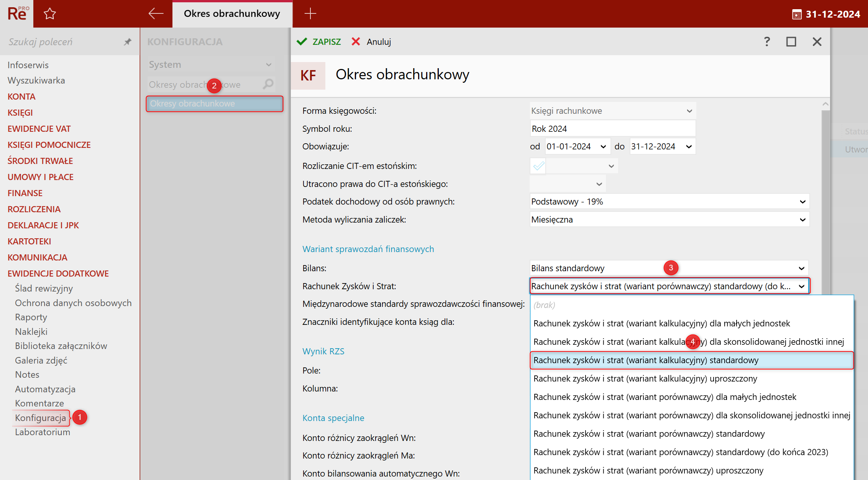Open the calendar date 31-12-2024 icon
This screenshot has height=480, width=868.
797,15
